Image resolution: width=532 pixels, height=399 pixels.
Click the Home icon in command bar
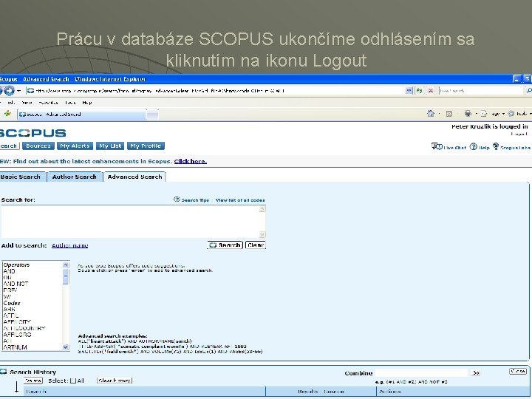tap(431, 114)
